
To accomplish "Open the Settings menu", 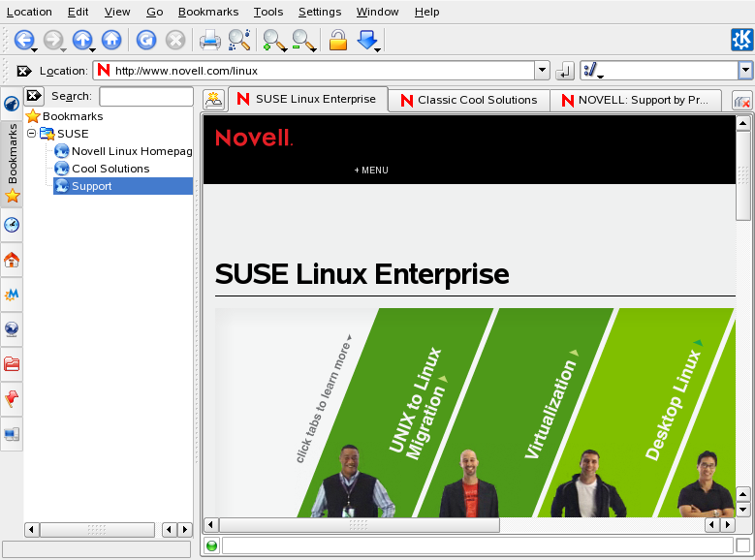I will point(320,12).
